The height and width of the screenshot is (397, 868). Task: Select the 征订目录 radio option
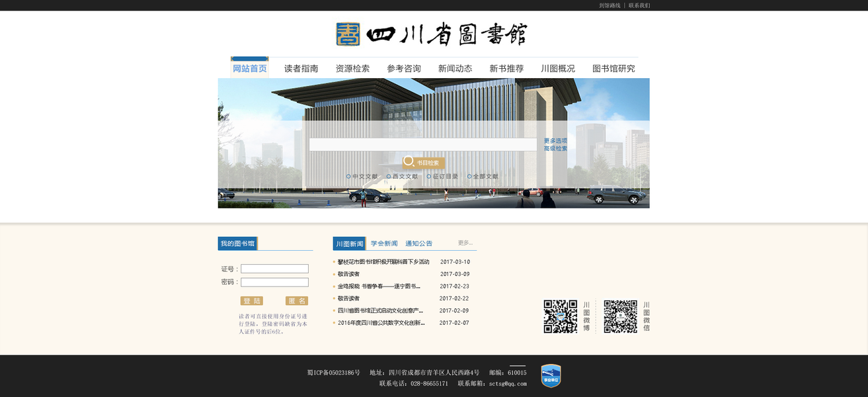[429, 177]
